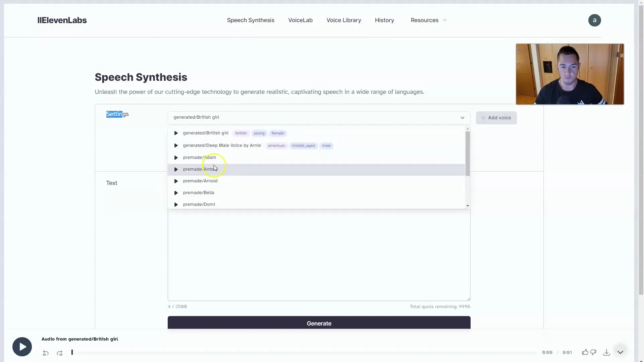This screenshot has width=644, height=362.
Task: Toggle play on the audio player
Action: pyautogui.click(x=22, y=347)
